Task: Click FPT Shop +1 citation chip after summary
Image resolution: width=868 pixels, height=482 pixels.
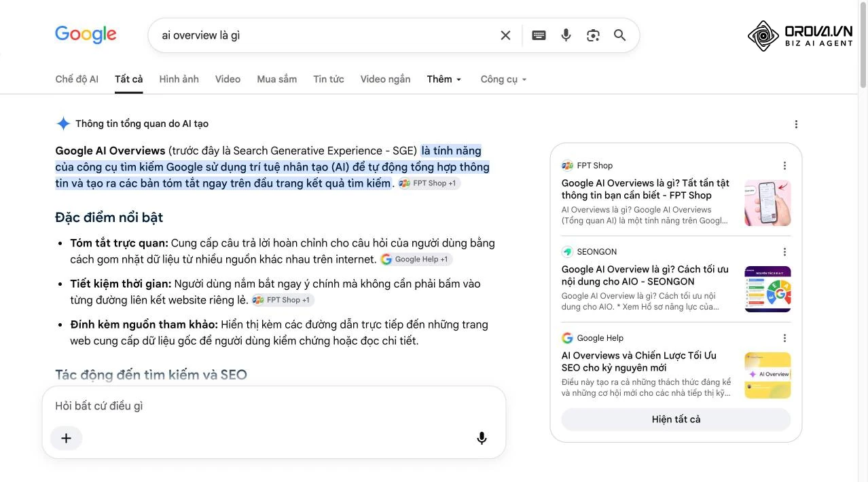Action: click(x=429, y=183)
